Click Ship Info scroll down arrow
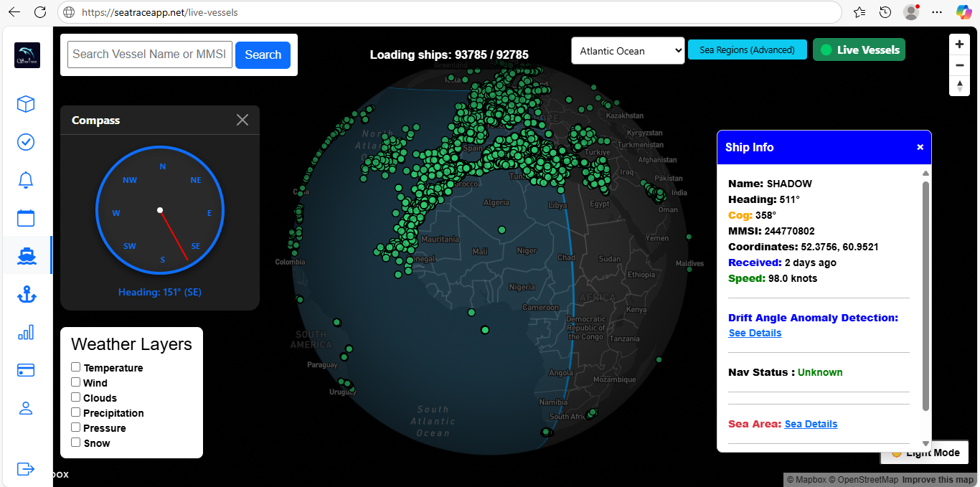Viewport: 980px width, 487px height. click(925, 444)
